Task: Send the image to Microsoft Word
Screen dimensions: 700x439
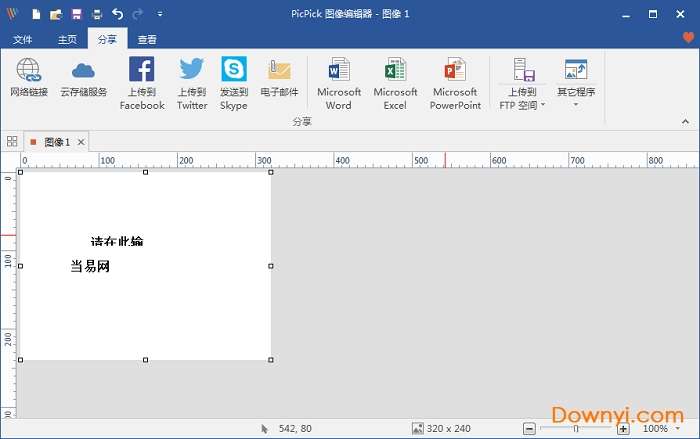Action: tap(339, 82)
